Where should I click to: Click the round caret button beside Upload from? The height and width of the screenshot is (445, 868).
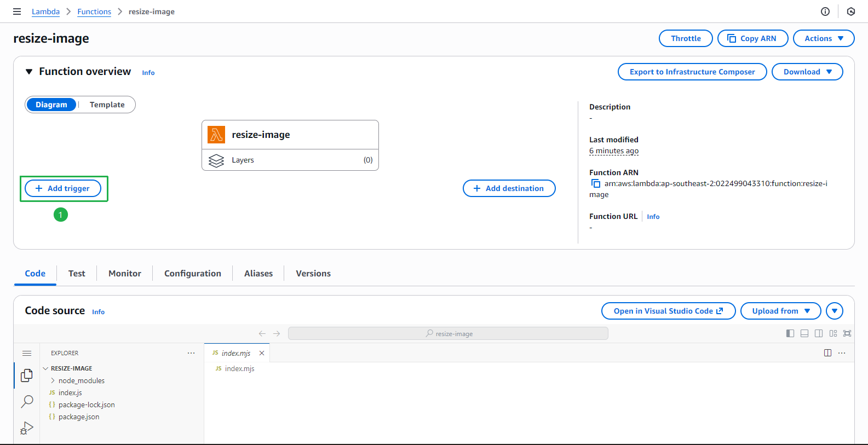(835, 311)
